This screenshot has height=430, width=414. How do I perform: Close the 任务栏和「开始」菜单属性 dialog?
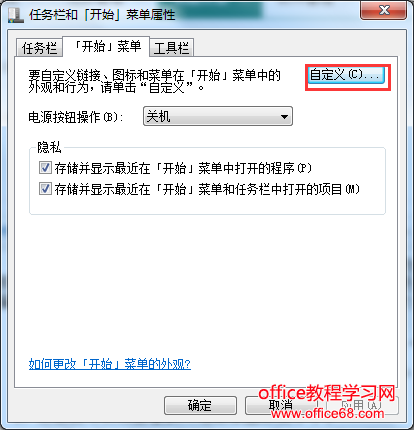(384, 11)
